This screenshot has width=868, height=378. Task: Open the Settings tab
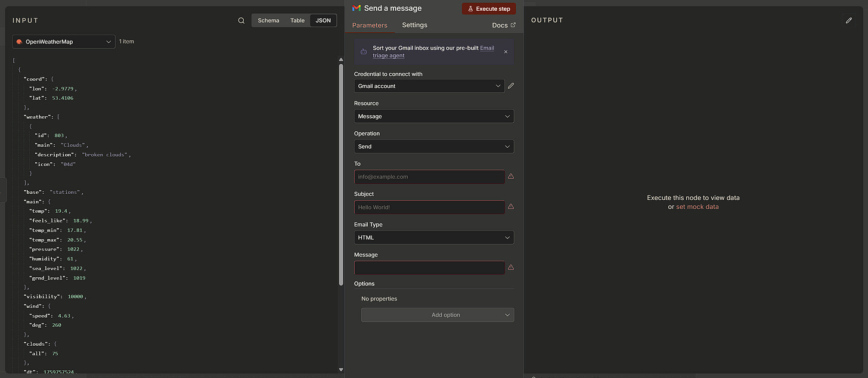point(414,25)
